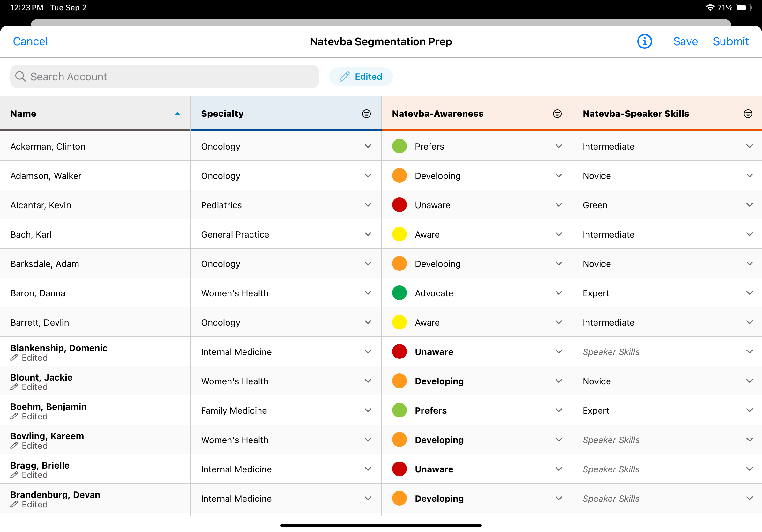Click pencil icon under Blankenship, Domenic

14,358
